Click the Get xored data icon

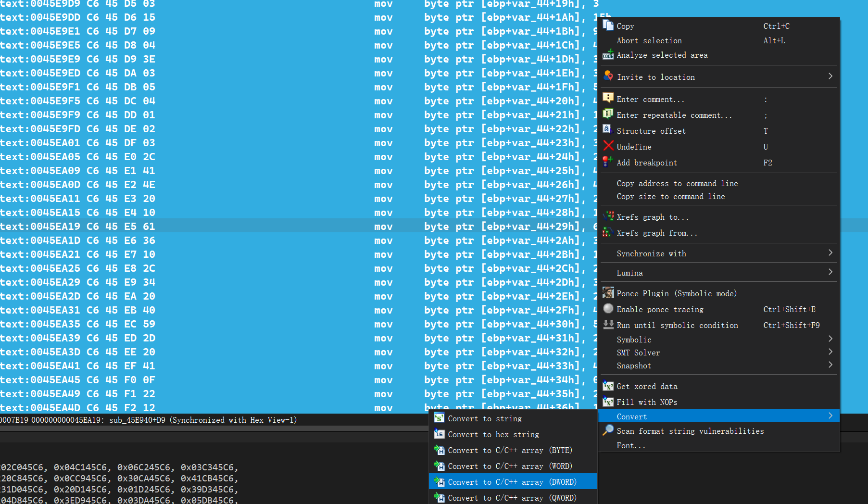608,386
